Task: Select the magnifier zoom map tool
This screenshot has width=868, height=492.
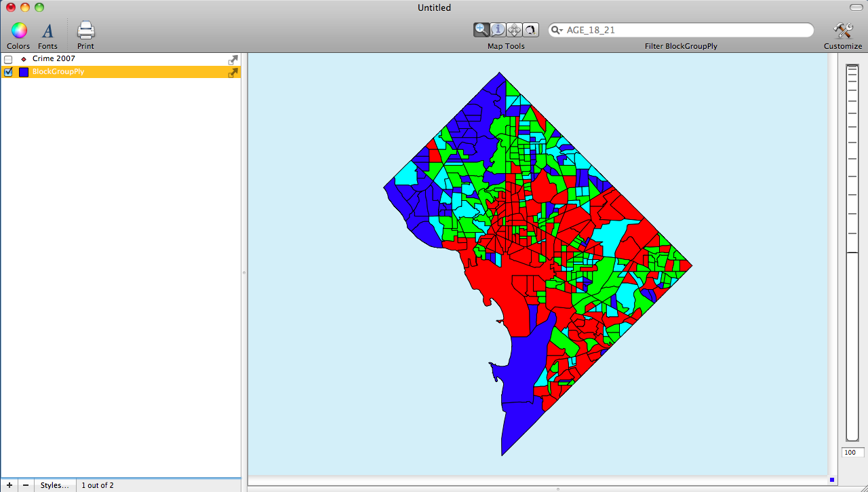Action: (x=481, y=29)
